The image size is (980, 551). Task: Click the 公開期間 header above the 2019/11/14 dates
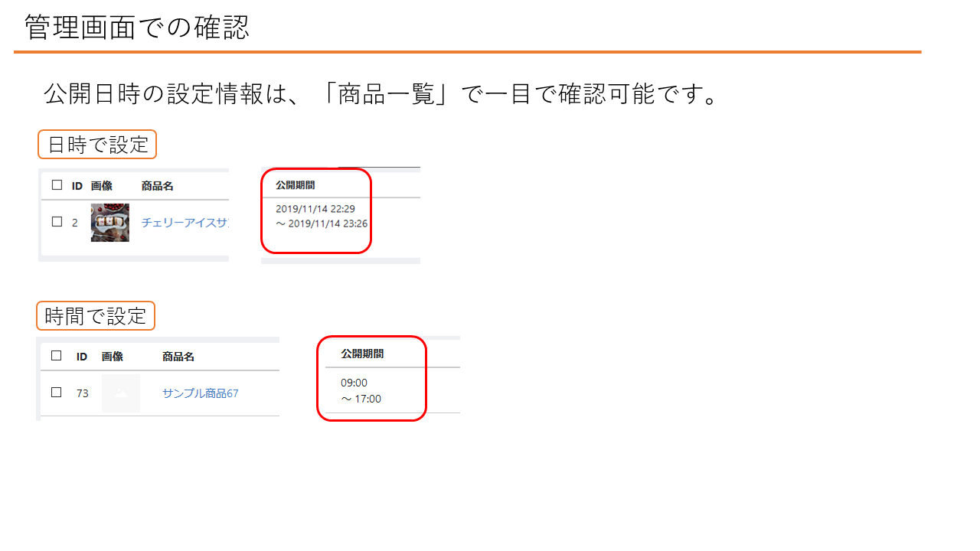[295, 185]
